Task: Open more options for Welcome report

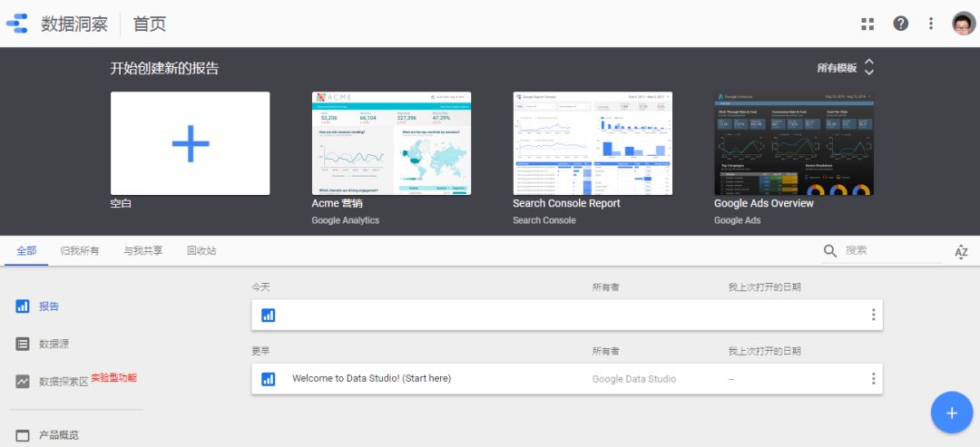Action: 873,378
